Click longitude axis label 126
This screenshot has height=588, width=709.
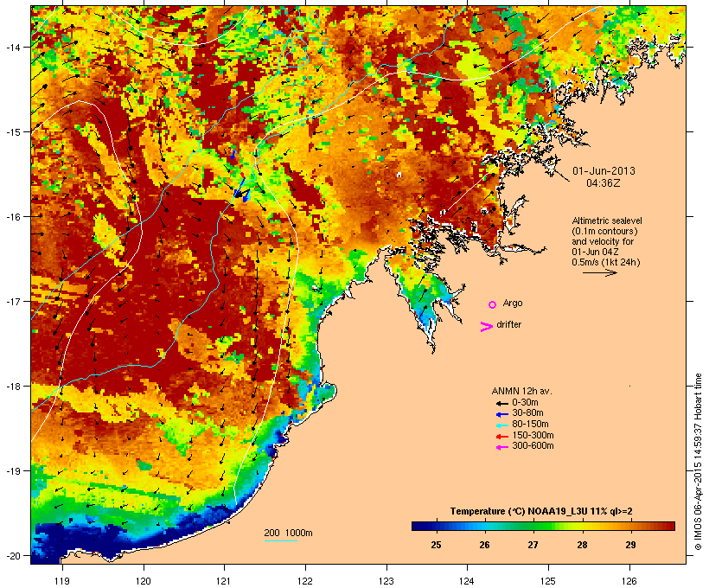[x=629, y=581]
